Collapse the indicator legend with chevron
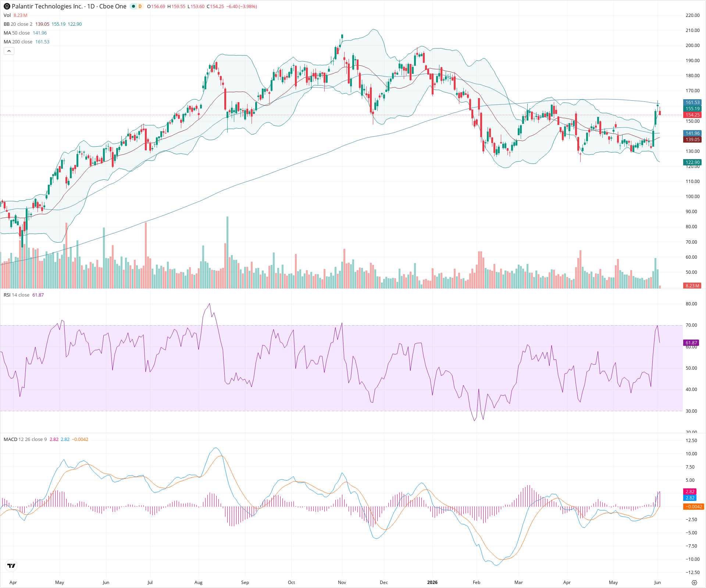The image size is (706, 588). pyautogui.click(x=9, y=51)
